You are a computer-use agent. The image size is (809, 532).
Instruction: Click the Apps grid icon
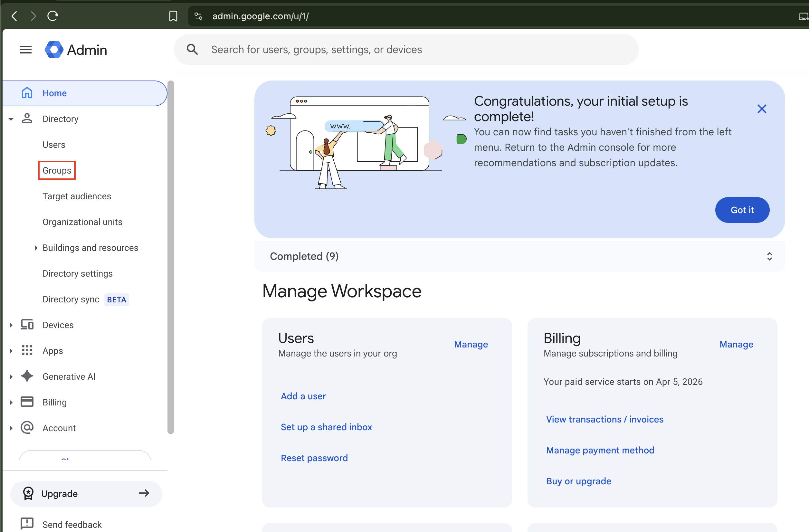point(27,350)
